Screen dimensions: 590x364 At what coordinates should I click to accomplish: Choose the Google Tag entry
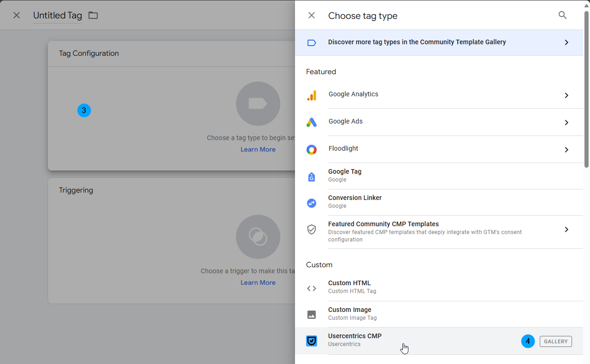pyautogui.click(x=439, y=176)
